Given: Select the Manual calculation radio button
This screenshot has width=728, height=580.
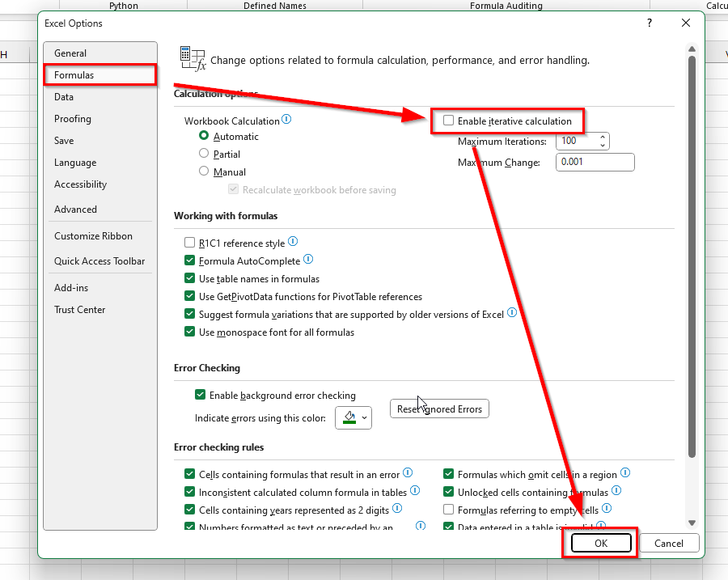Looking at the screenshot, I should [204, 171].
